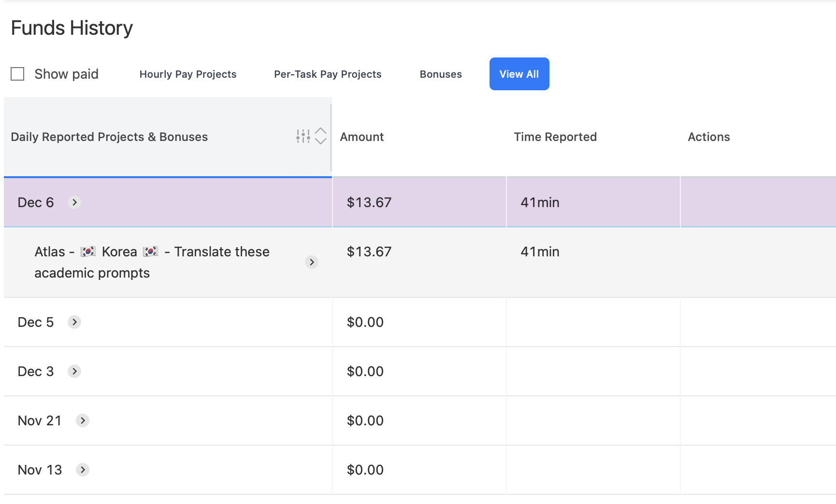836x504 pixels.
Task: Click the Amount column header
Action: tap(362, 137)
